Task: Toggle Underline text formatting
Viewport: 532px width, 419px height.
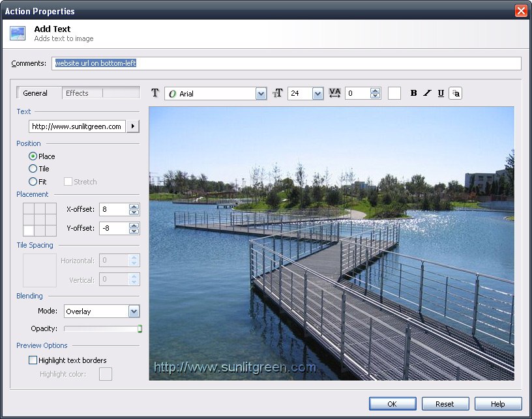Action: pos(441,93)
